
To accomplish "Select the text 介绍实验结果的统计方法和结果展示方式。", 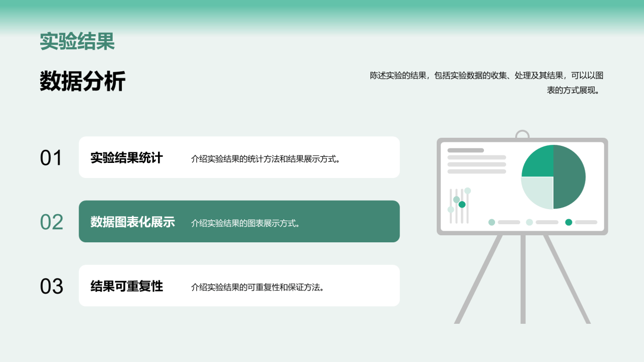I will coord(267,159).
